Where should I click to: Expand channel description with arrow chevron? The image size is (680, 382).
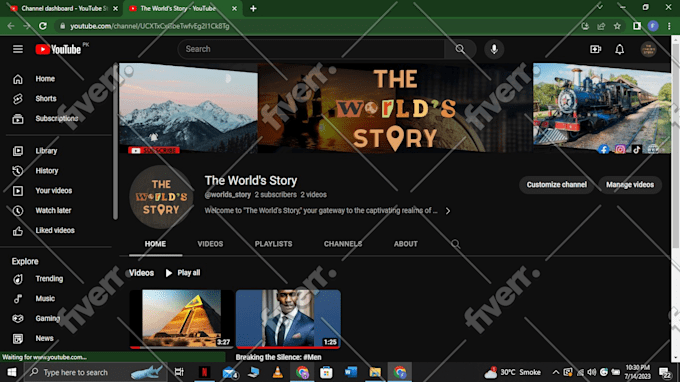point(448,211)
